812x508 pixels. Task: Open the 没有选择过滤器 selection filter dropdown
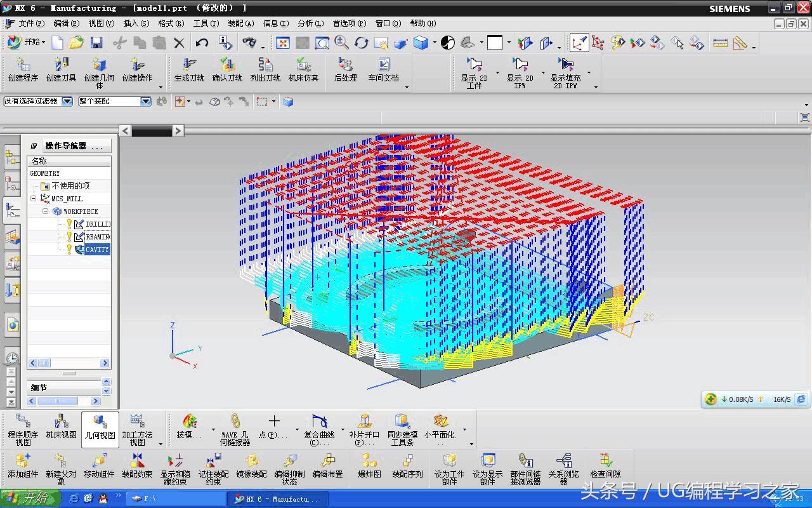tap(67, 102)
